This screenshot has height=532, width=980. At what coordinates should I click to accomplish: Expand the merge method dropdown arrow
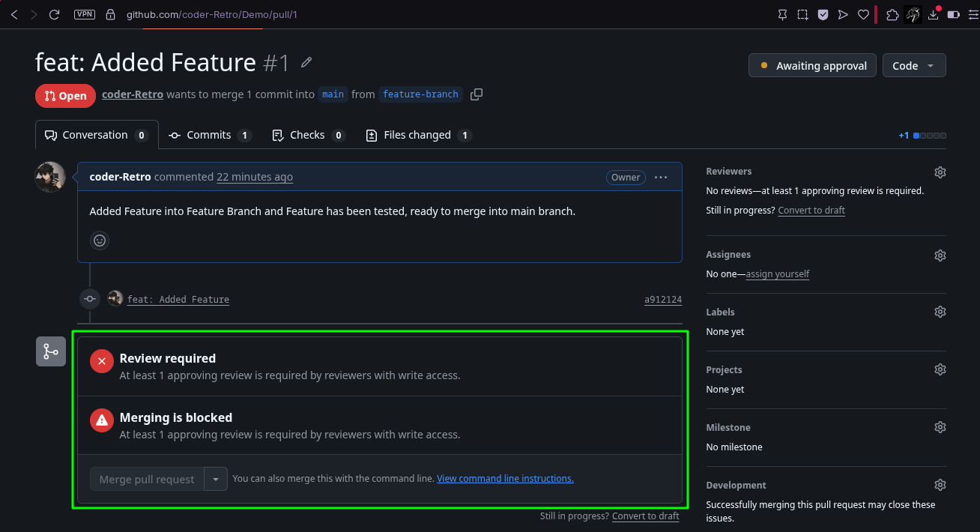(x=216, y=479)
